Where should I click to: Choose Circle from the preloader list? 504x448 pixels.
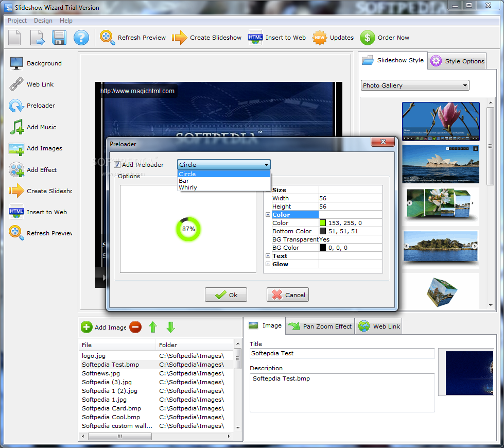pyautogui.click(x=224, y=174)
